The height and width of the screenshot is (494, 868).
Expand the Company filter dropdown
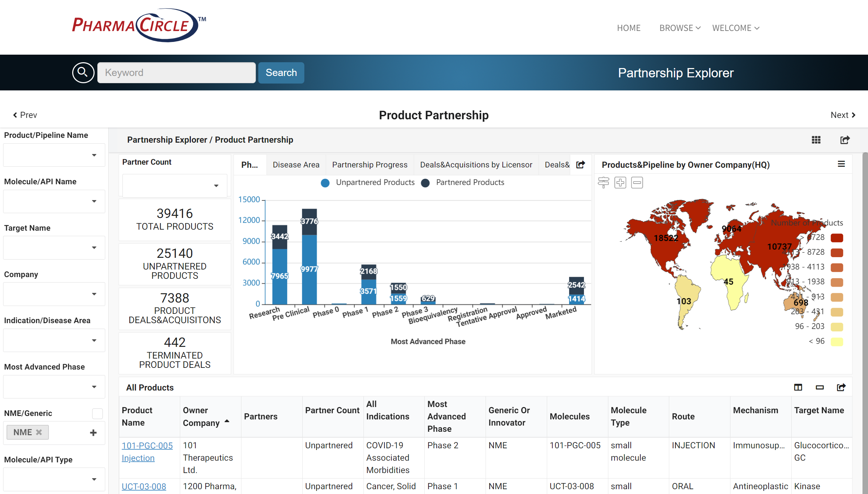coord(54,294)
